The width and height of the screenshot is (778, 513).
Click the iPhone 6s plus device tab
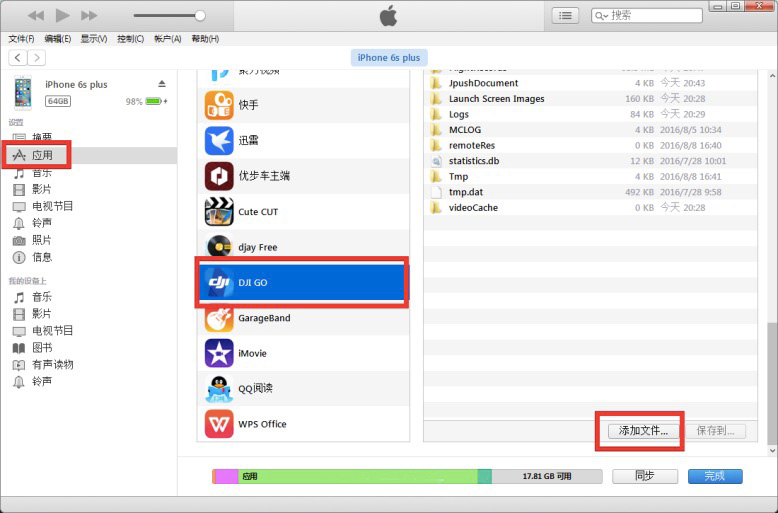389,58
